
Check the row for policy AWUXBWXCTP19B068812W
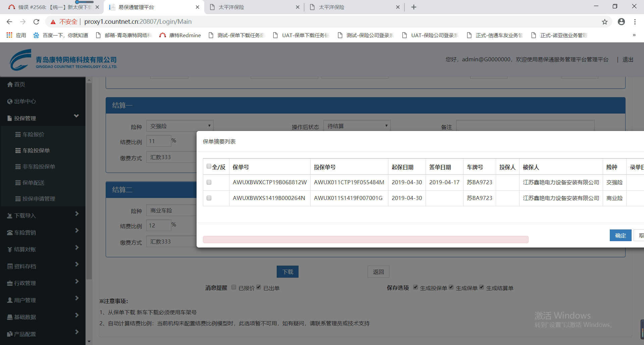(209, 182)
